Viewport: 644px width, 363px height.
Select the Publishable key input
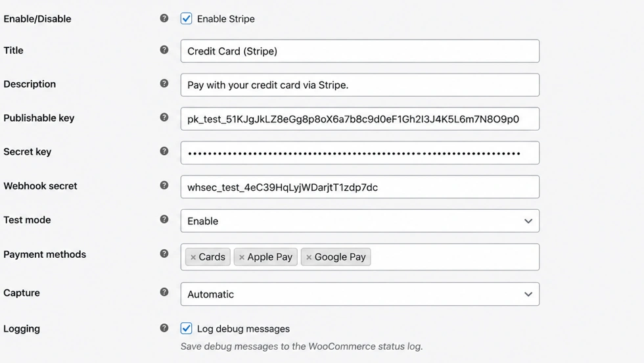(360, 119)
